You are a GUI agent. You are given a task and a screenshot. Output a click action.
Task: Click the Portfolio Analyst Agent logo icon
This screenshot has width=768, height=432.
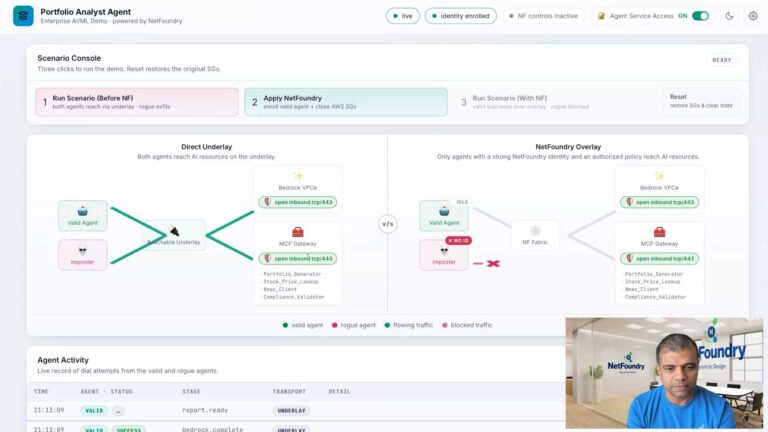click(23, 16)
